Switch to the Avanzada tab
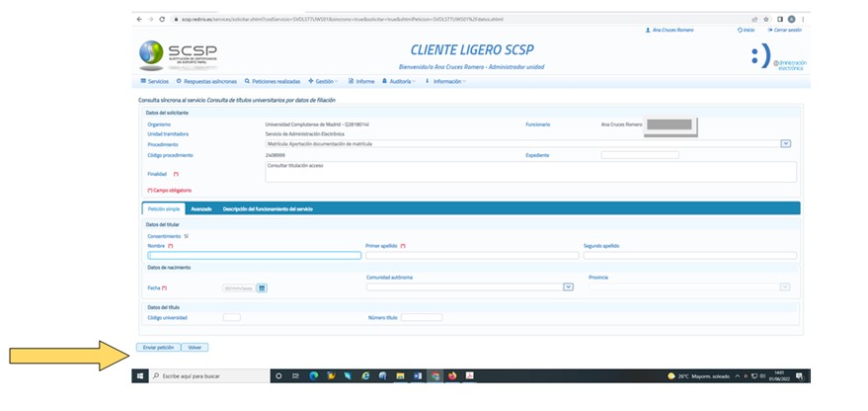 point(201,208)
